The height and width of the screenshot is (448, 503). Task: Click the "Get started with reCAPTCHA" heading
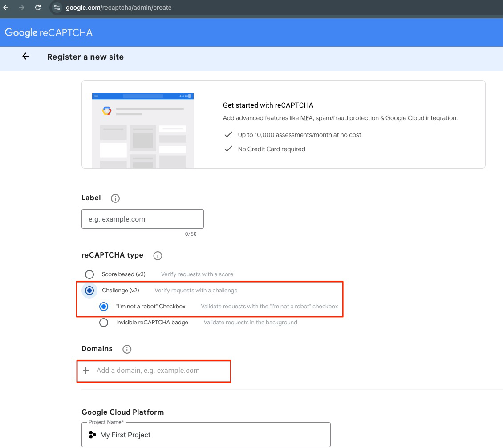click(x=268, y=105)
